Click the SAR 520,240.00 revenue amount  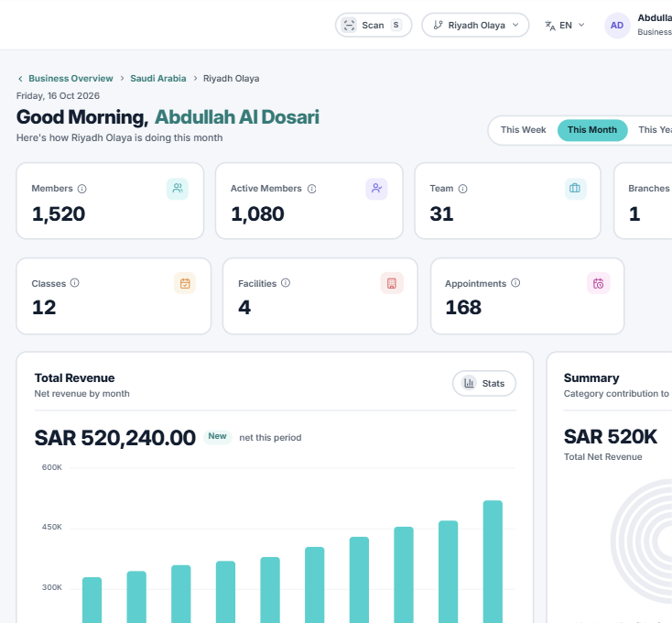114,438
